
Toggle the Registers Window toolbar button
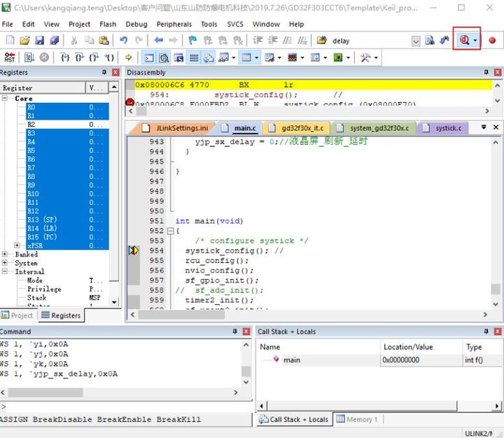click(194, 57)
